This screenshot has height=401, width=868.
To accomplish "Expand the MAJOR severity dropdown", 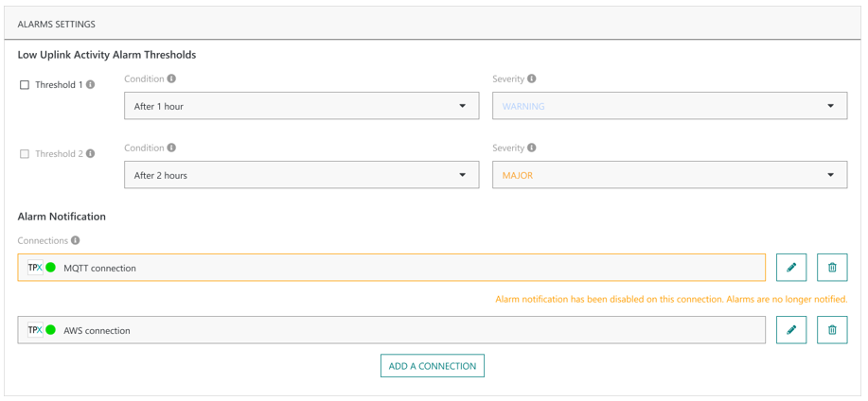I will [x=669, y=175].
